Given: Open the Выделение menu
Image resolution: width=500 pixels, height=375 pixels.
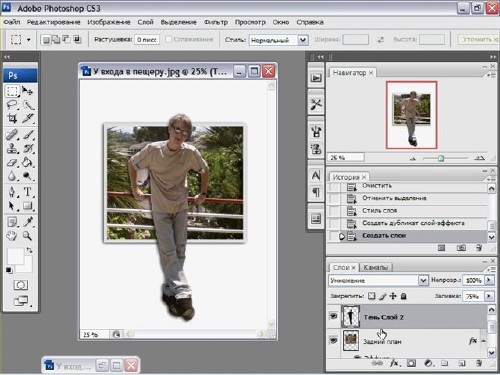Looking at the screenshot, I should (x=179, y=22).
